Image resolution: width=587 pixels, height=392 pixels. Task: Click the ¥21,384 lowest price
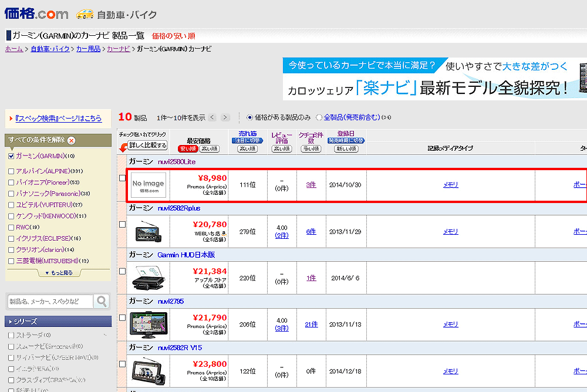click(x=210, y=271)
